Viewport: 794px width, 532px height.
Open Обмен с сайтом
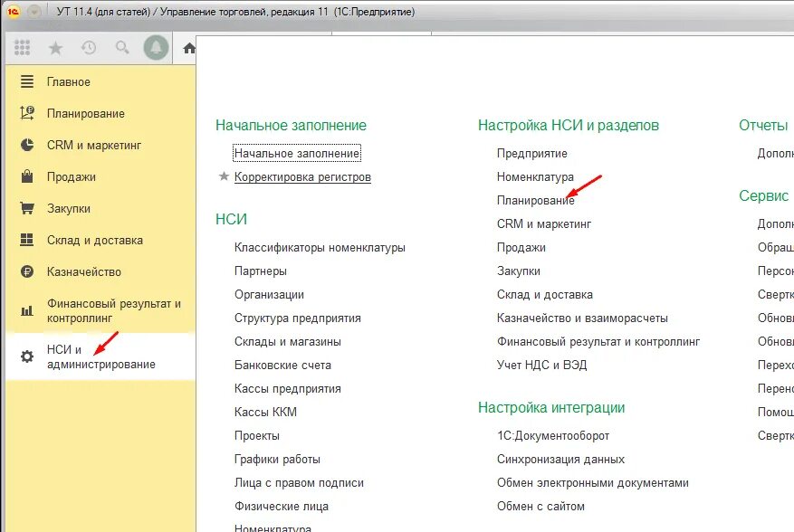(540, 506)
